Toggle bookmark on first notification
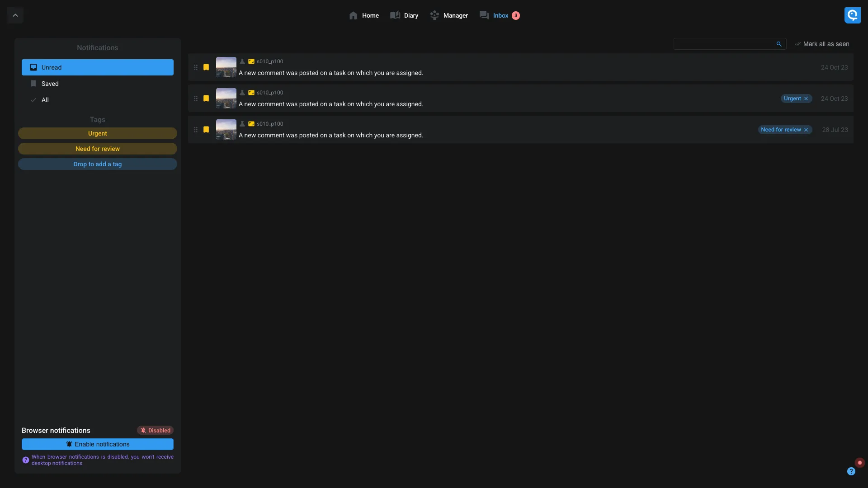Image resolution: width=868 pixels, height=488 pixels. click(206, 67)
